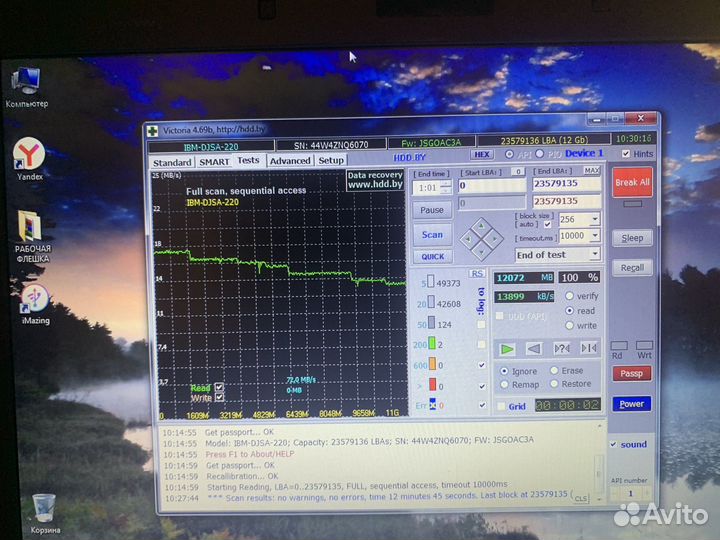Toggle log checkbox for Err blocks
Viewport: 720px width, 540px height.
click(482, 405)
